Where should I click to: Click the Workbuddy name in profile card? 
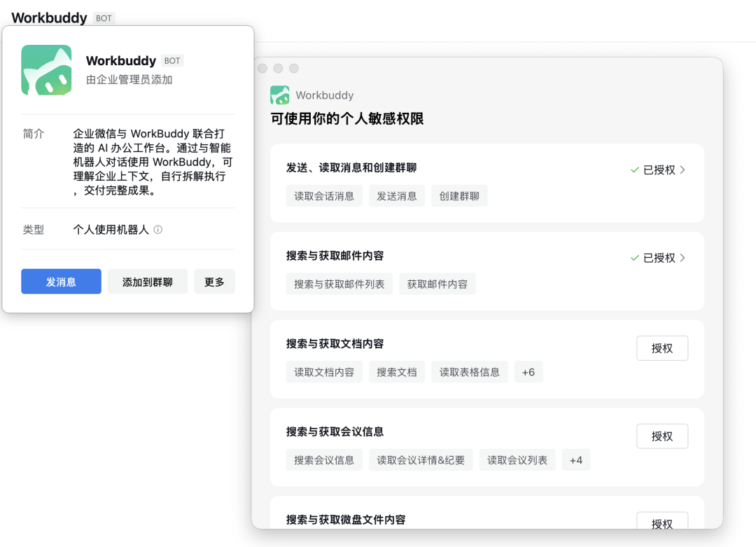click(x=121, y=61)
